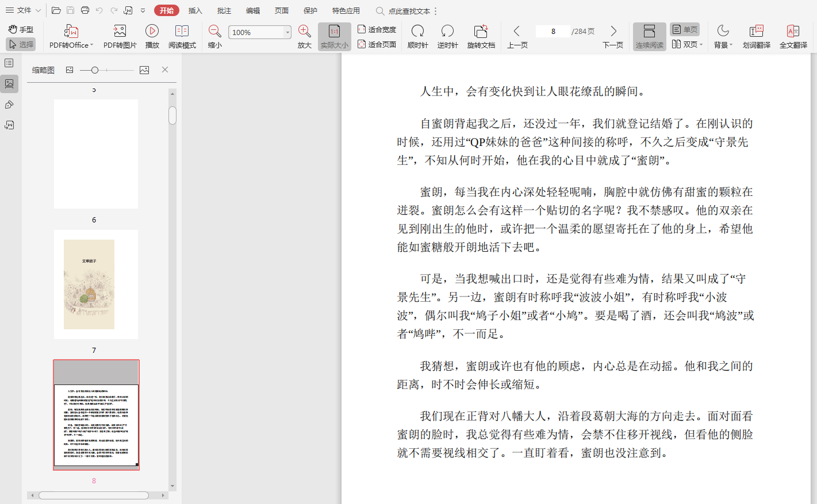Click the thumbnail size slider handle
This screenshot has height=504, width=817.
click(x=95, y=70)
